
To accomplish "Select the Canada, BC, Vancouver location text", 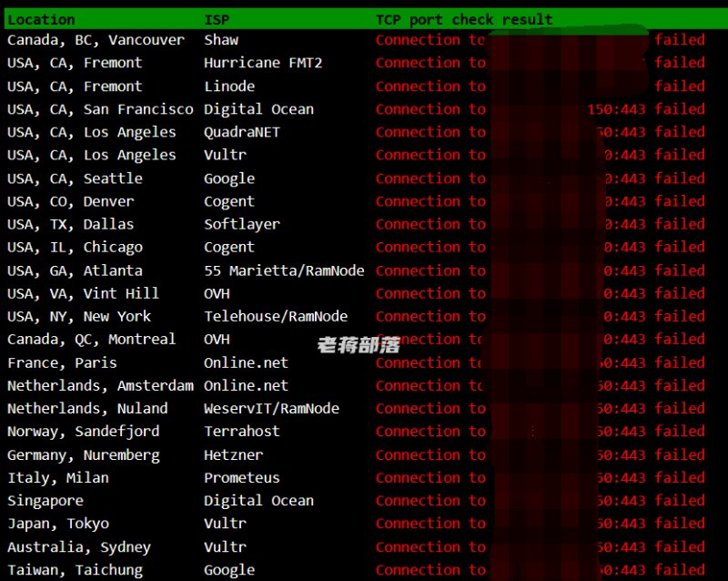I will pos(96,40).
